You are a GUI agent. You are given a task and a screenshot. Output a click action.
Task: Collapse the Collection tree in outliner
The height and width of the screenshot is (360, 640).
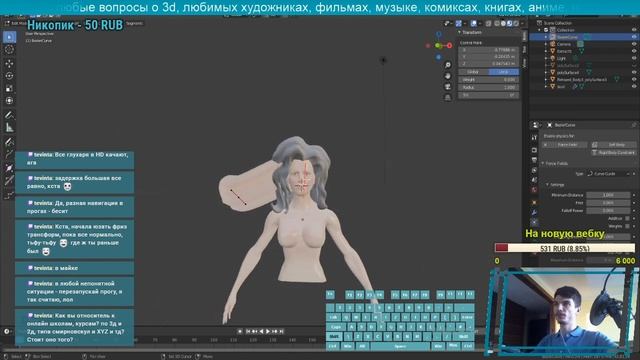[x=540, y=30]
